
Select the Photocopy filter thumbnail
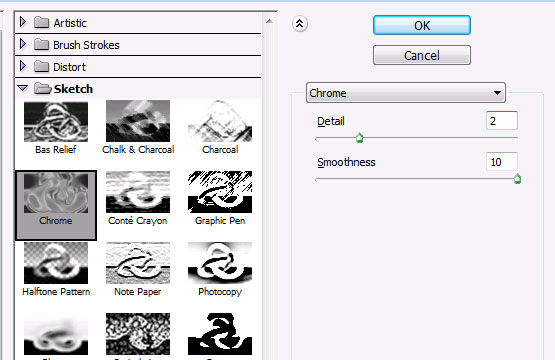coord(220,263)
